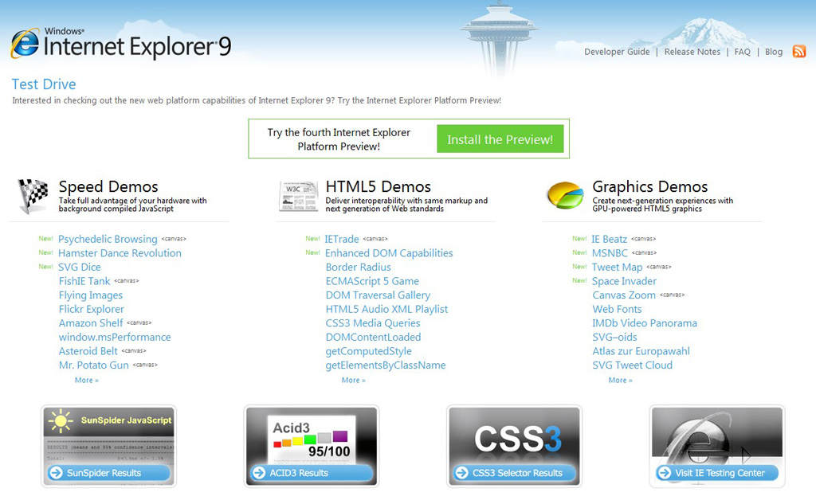Open the Web Fonts demo

coord(618,309)
